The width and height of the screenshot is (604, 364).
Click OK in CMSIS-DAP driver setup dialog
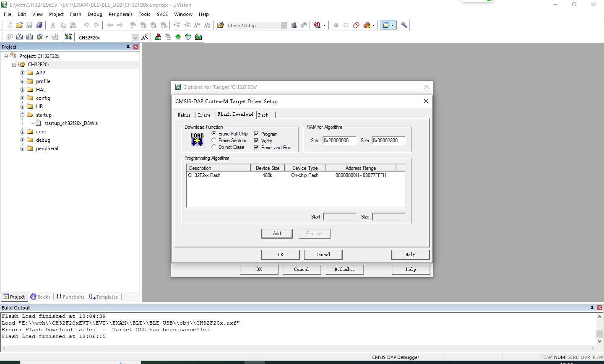[281, 255]
